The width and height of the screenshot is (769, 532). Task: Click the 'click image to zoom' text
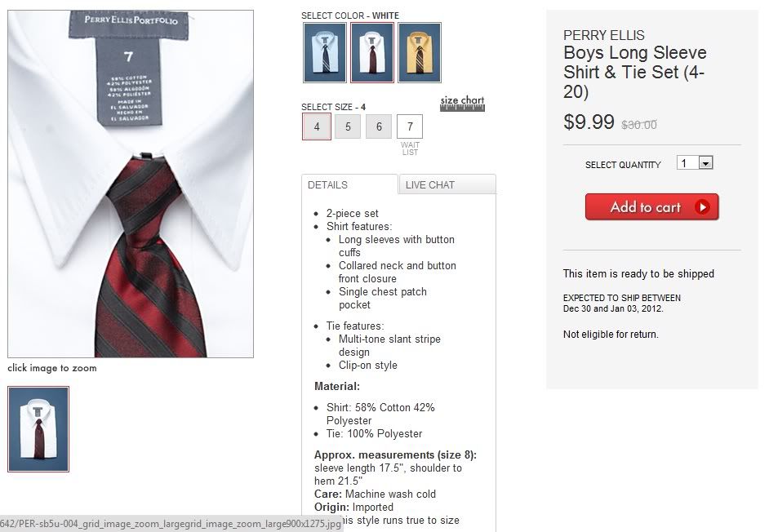[52, 368]
